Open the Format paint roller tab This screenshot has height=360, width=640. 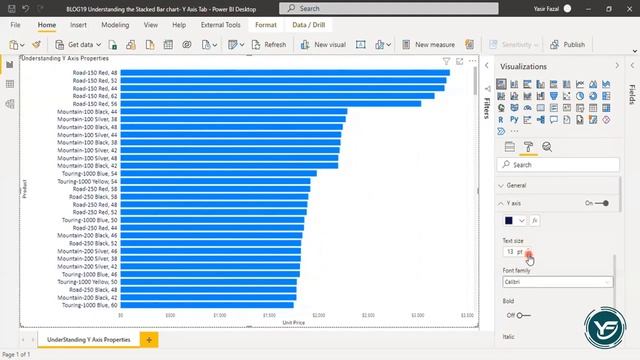coord(528,147)
